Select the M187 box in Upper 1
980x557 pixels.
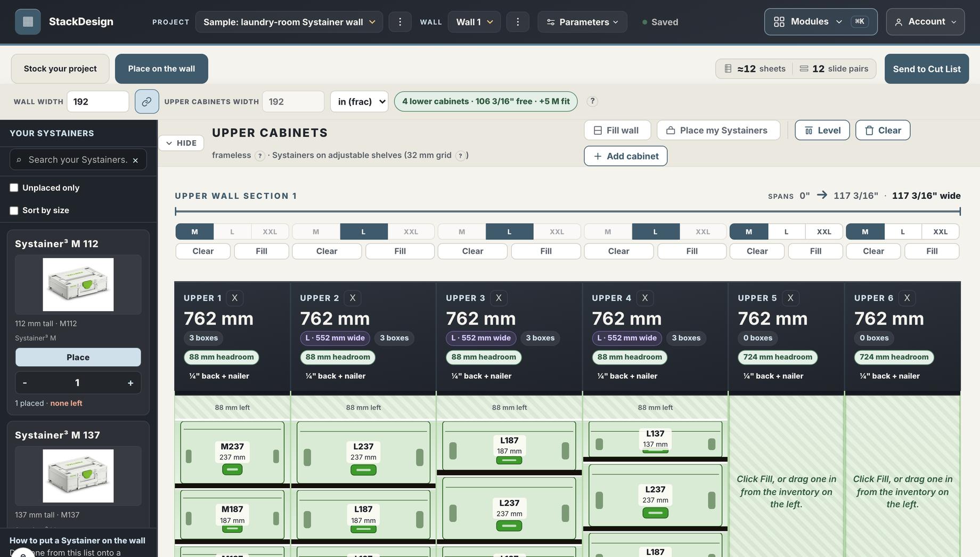pyautogui.click(x=232, y=515)
